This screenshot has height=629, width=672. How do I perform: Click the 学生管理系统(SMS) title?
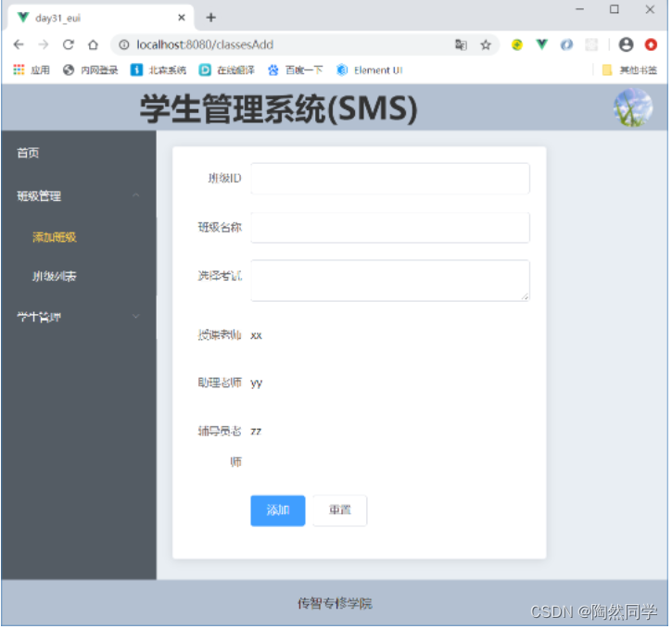pos(280,109)
